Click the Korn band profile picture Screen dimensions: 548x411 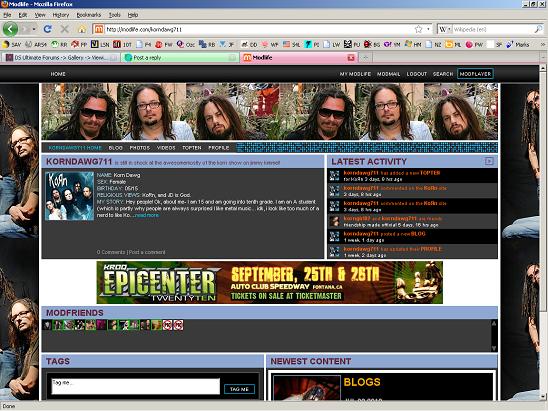tap(69, 196)
